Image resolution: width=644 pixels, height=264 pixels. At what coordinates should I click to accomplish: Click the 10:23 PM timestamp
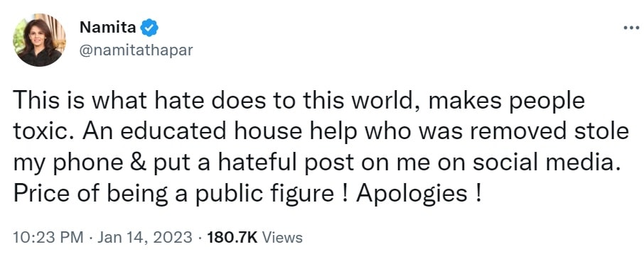(x=48, y=237)
